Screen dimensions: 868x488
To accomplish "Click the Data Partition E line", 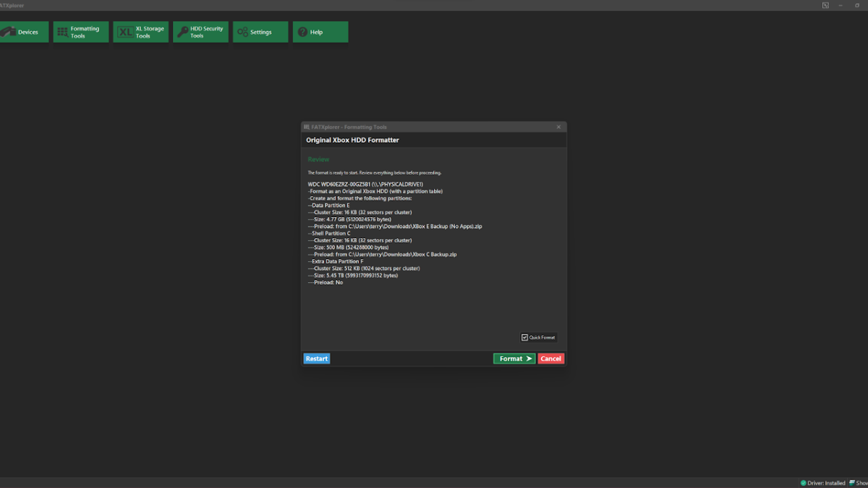I will click(x=328, y=206).
